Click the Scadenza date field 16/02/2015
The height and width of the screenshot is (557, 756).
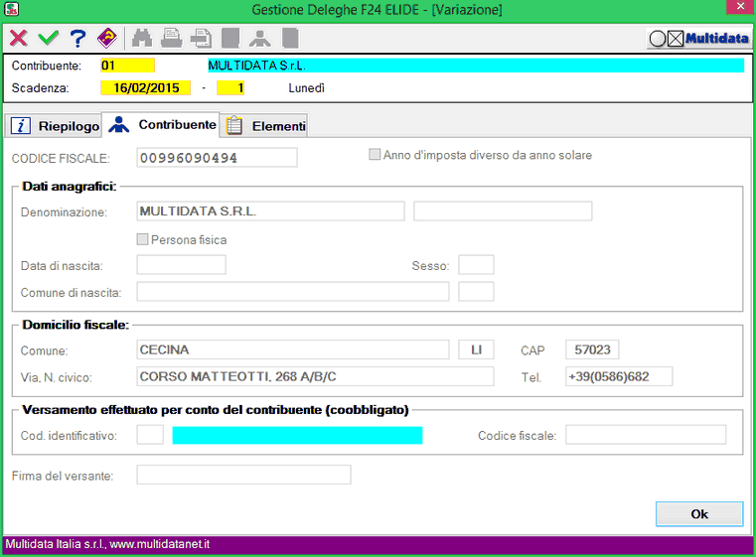[x=146, y=88]
